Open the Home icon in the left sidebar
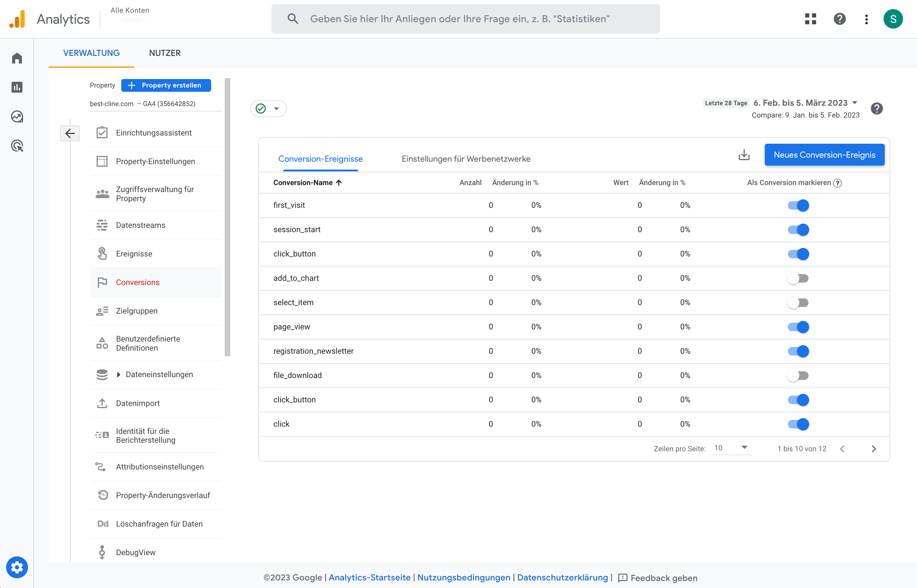 click(17, 58)
